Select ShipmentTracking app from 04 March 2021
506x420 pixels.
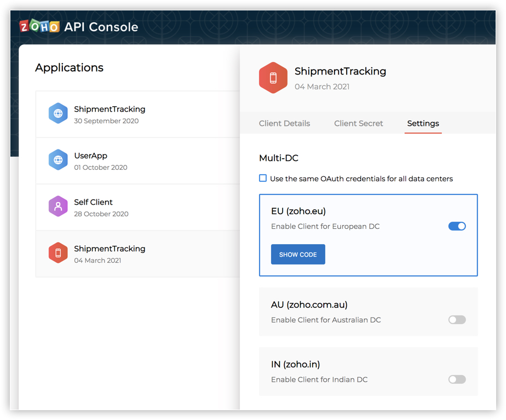[110, 254]
